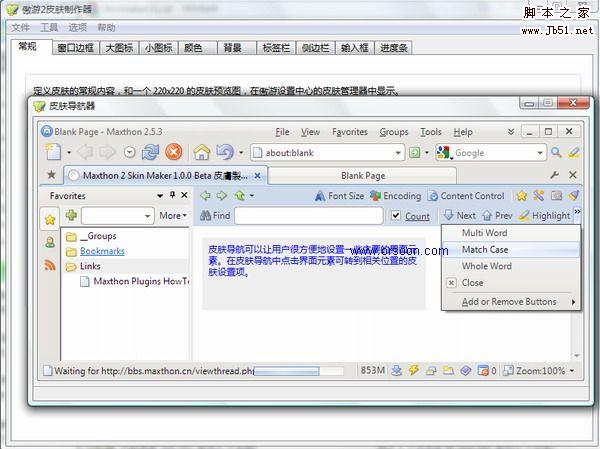
Task: Open Google search engine dropdown
Action: click(540, 153)
